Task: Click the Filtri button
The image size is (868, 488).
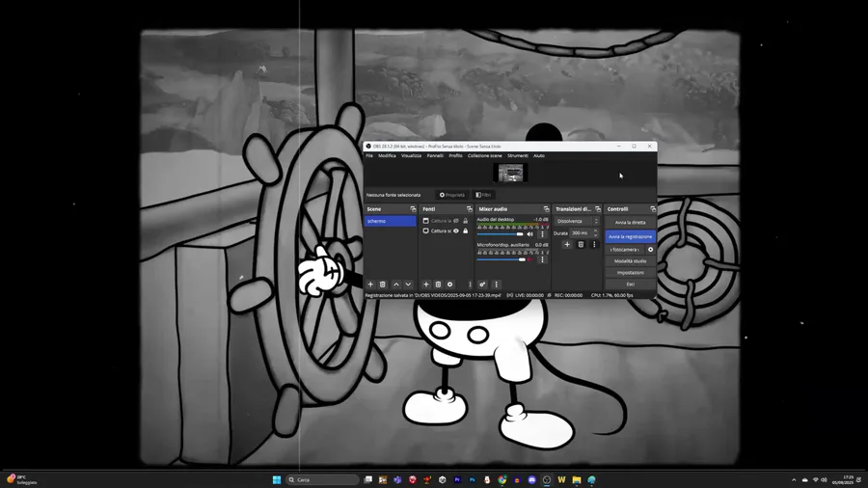Action: coord(484,195)
